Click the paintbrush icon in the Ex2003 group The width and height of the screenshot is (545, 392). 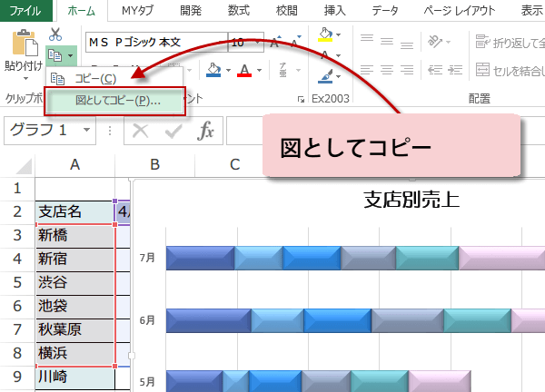point(325,76)
